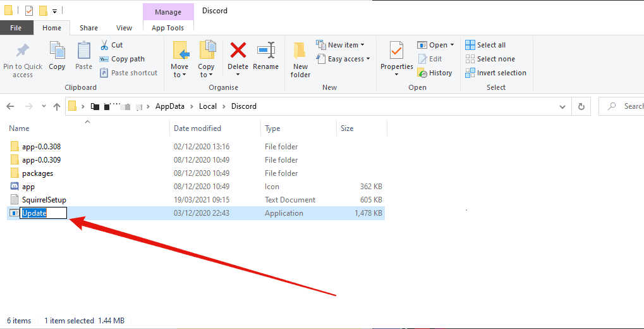The height and width of the screenshot is (329, 644).
Task: Open the App Tools tab
Action: point(168,28)
